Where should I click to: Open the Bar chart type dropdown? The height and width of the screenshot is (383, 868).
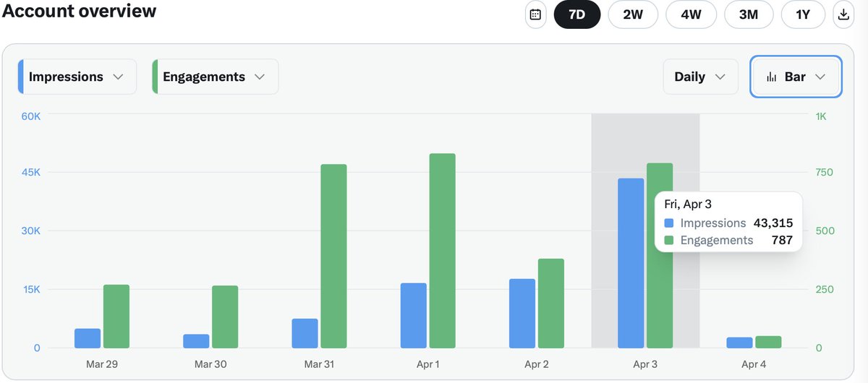point(796,77)
